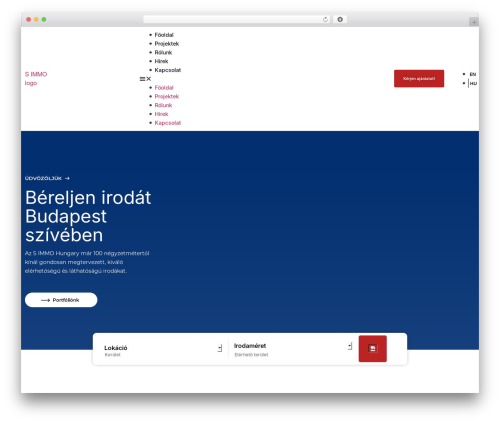Open black Főoldal menu item
This screenshot has width=500, height=423.
coord(164,35)
